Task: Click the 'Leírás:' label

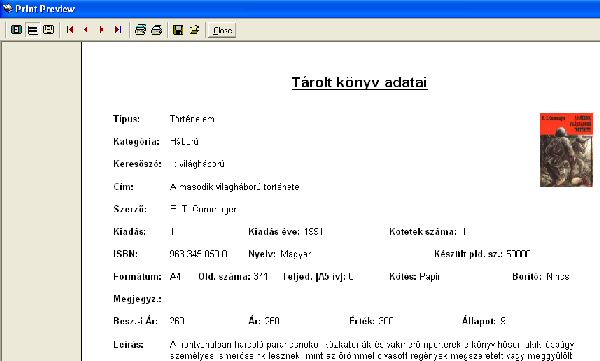Action: pyautogui.click(x=129, y=345)
